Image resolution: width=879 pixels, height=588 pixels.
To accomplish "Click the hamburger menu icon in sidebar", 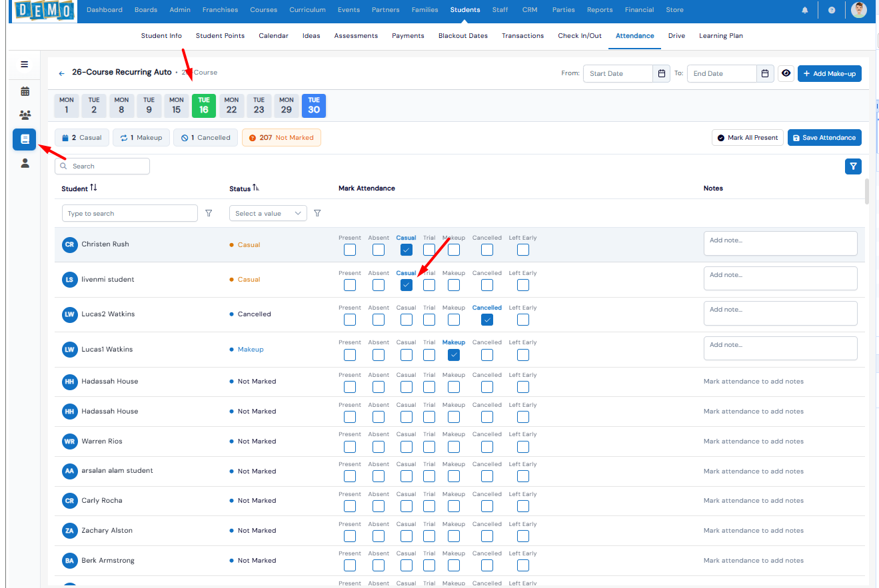I will (25, 65).
